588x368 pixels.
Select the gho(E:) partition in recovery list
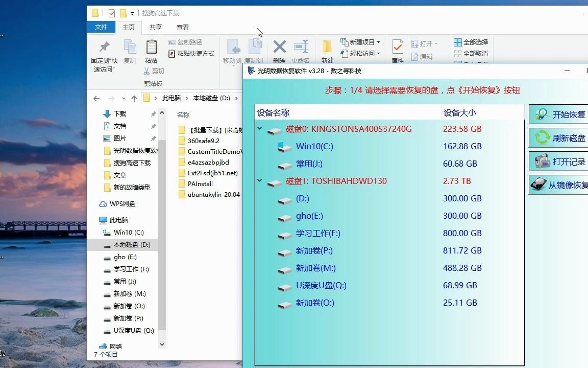[x=309, y=216]
